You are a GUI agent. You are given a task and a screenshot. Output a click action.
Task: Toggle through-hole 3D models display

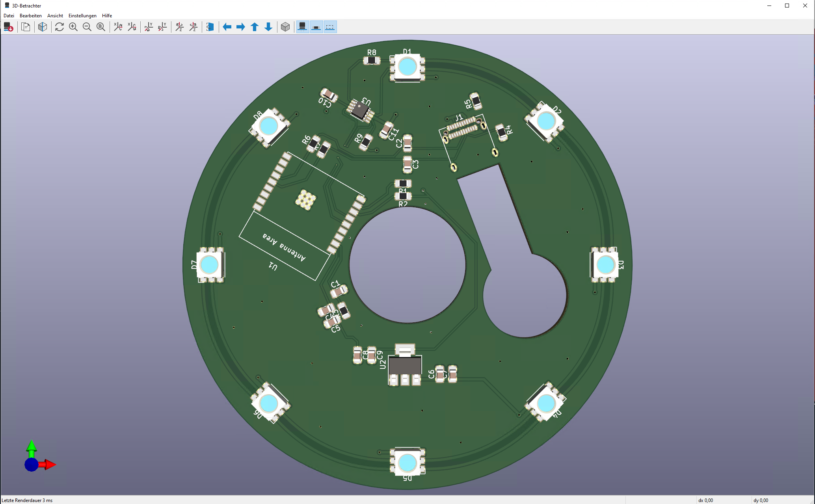coord(302,27)
